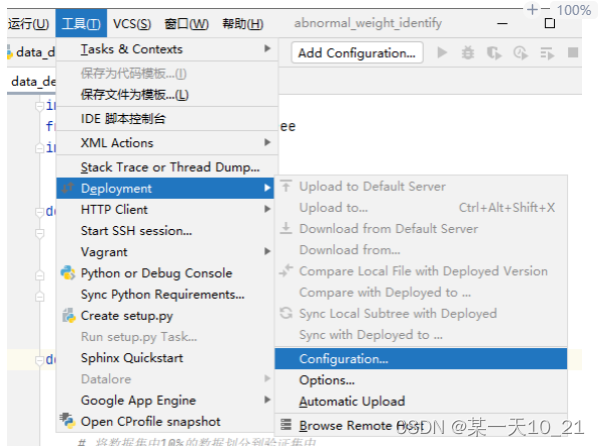This screenshot has width=600, height=446.
Task: Select Stack Trace or Thread Dump...
Action: 167,167
